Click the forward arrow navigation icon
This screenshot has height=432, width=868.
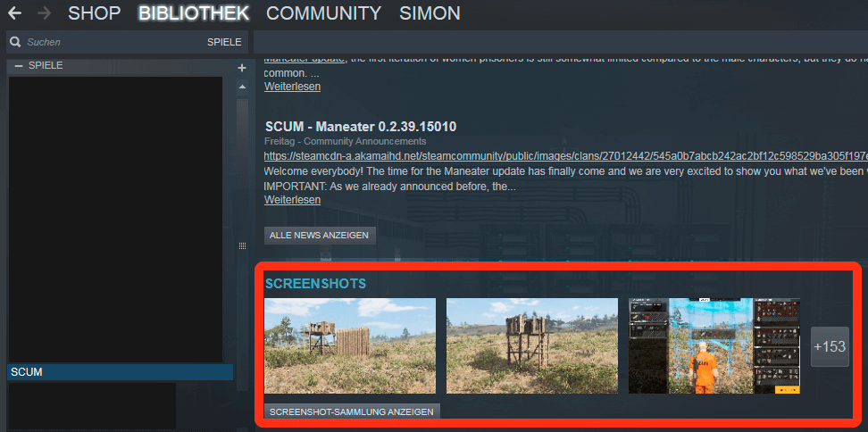tap(44, 12)
